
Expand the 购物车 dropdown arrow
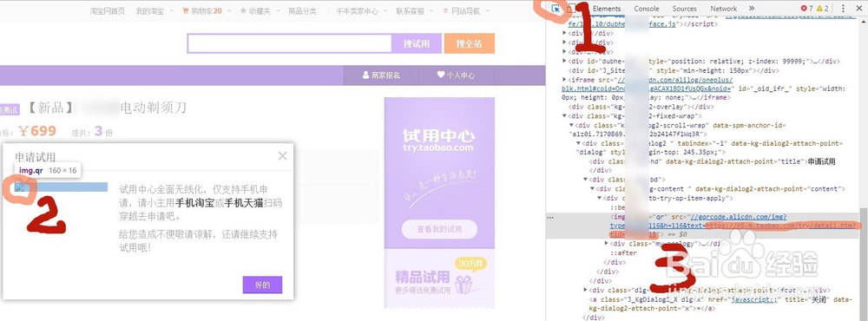[230, 11]
